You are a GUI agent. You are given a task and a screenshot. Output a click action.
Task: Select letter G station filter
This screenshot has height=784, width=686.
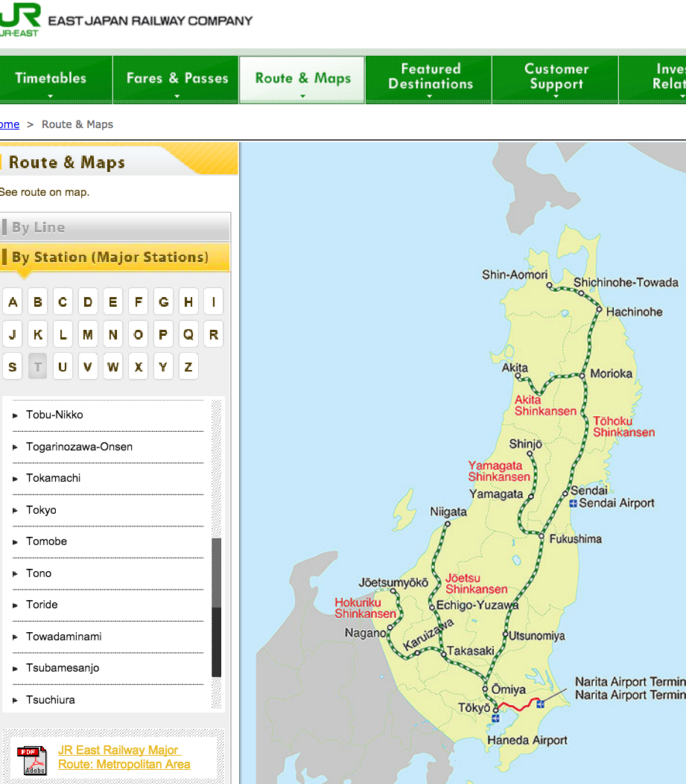coord(163,302)
